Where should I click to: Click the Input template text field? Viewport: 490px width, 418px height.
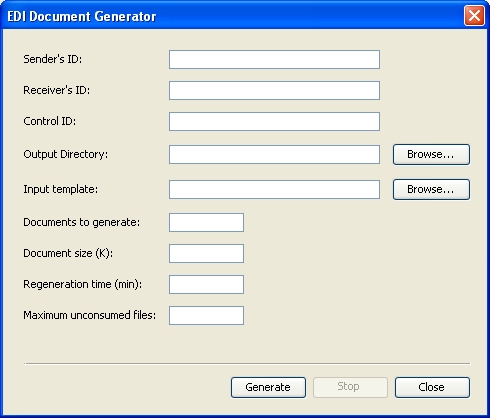point(274,189)
